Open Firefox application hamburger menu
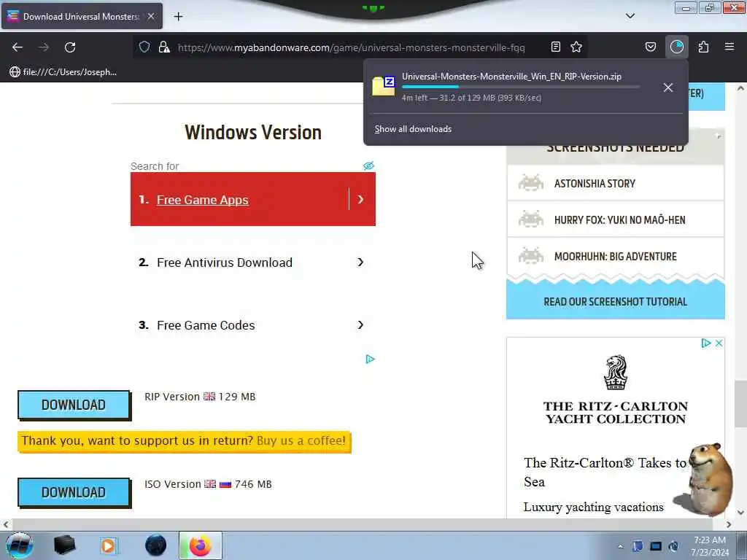This screenshot has width=747, height=560. pos(729,47)
